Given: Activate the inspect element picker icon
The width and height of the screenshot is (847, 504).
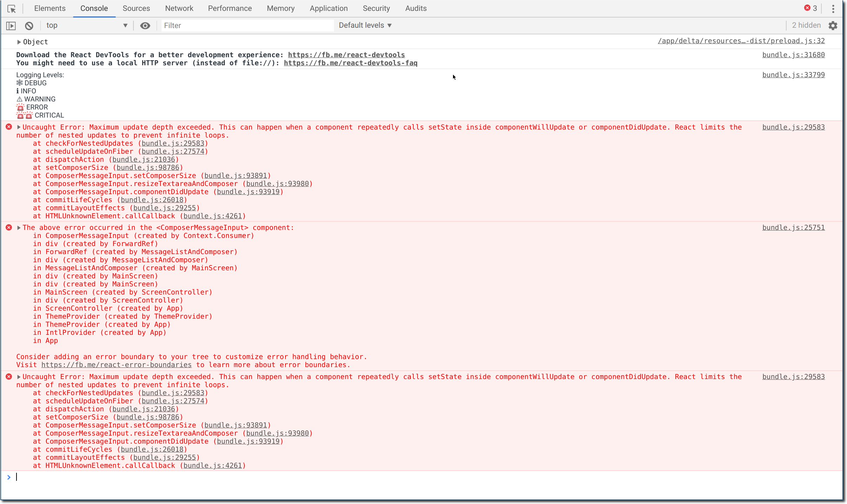Looking at the screenshot, I should pyautogui.click(x=11, y=9).
